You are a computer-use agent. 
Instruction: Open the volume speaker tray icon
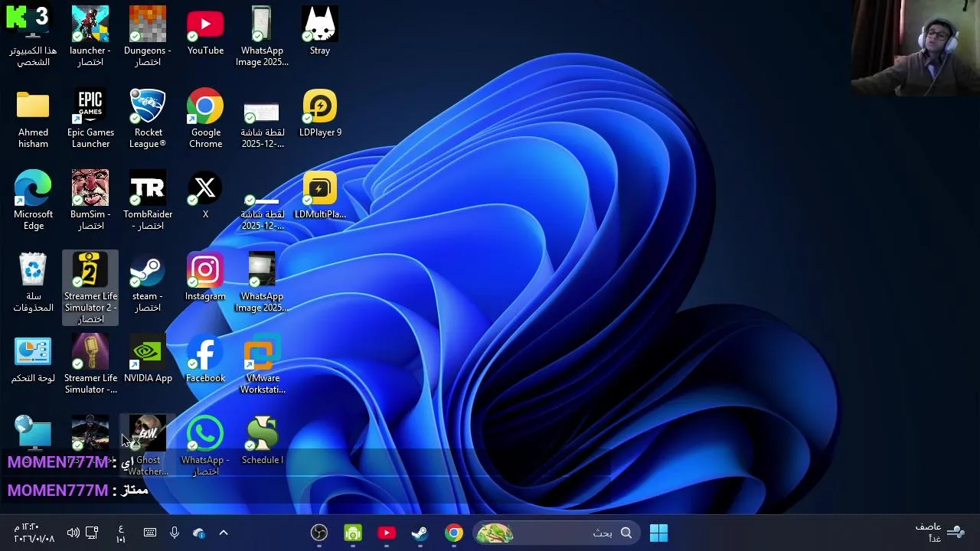[x=73, y=533]
